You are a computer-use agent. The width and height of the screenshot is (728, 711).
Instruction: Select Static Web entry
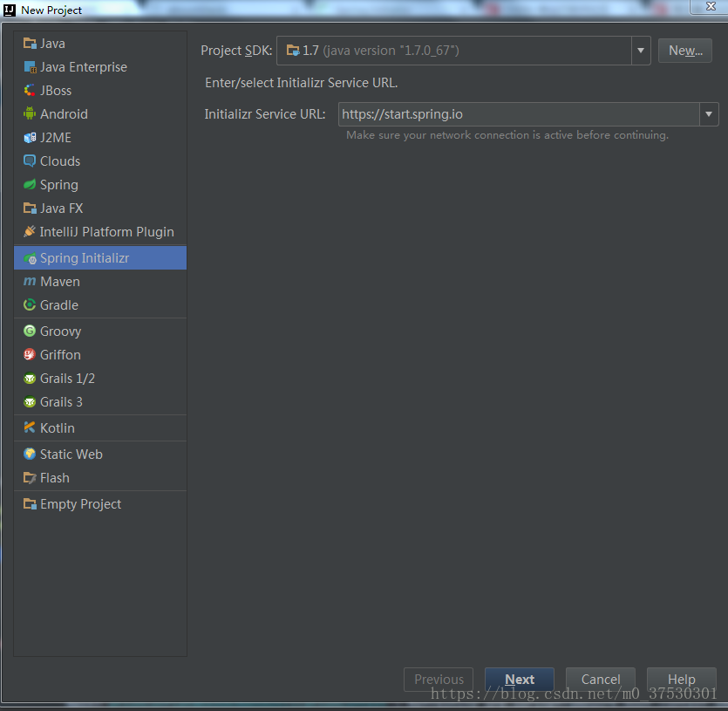[100, 455]
